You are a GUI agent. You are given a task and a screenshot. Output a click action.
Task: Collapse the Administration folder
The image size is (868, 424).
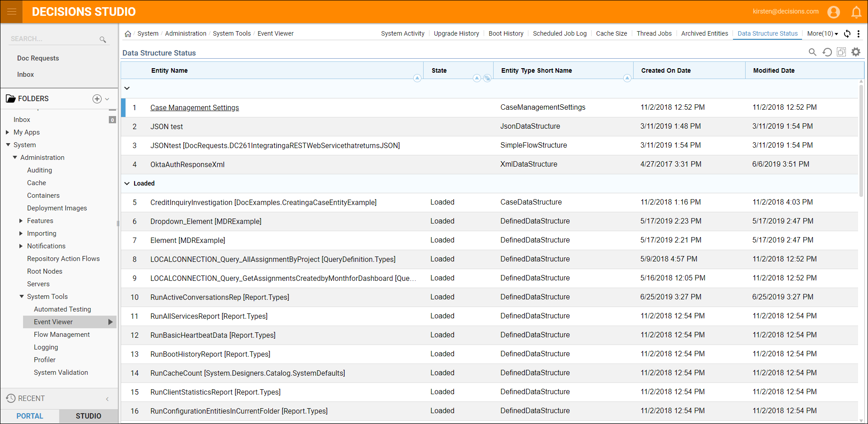[15, 158]
